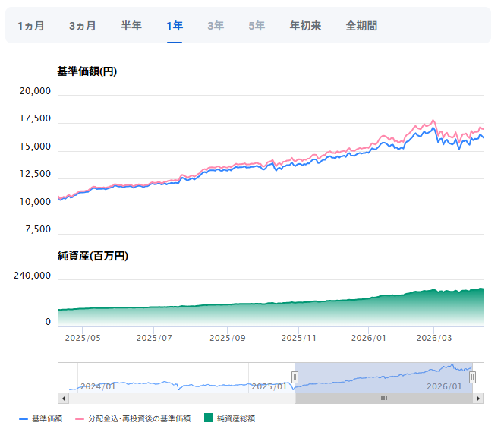Screen dimensions: 504x432
Task: Select the 1年 period tab
Action: tap(175, 26)
